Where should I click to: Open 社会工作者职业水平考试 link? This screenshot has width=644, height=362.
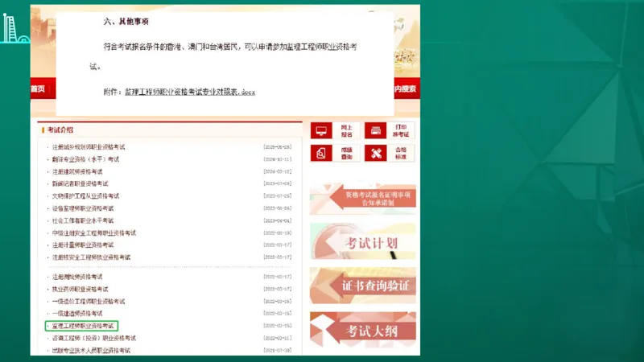83,220
